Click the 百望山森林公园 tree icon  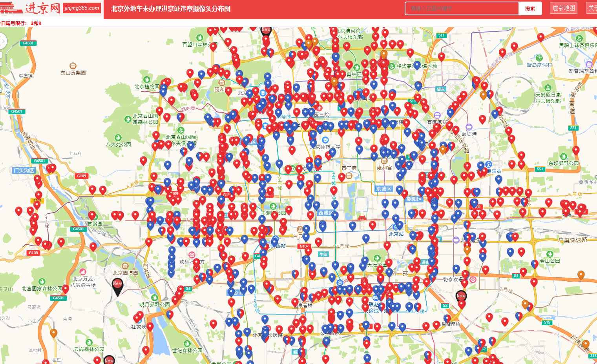tap(199, 37)
